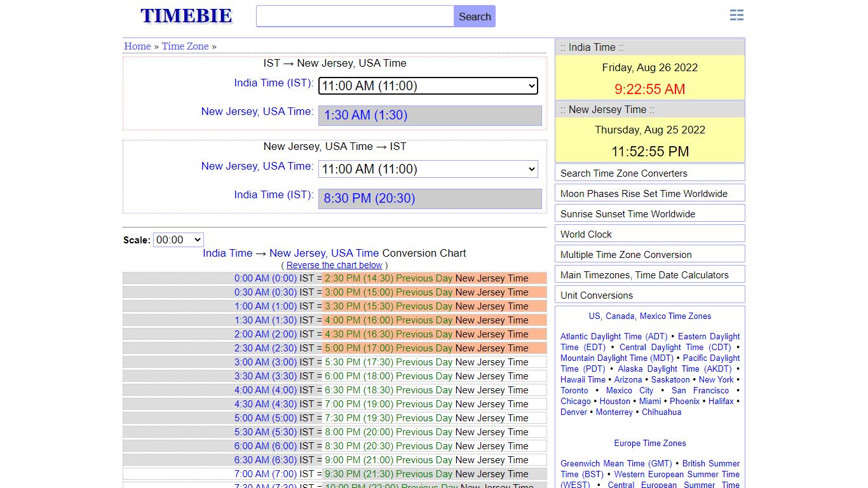Viewport: 868px width, 488px height.
Task: Click Thursday, Aug 25 2022 date text
Action: 650,130
